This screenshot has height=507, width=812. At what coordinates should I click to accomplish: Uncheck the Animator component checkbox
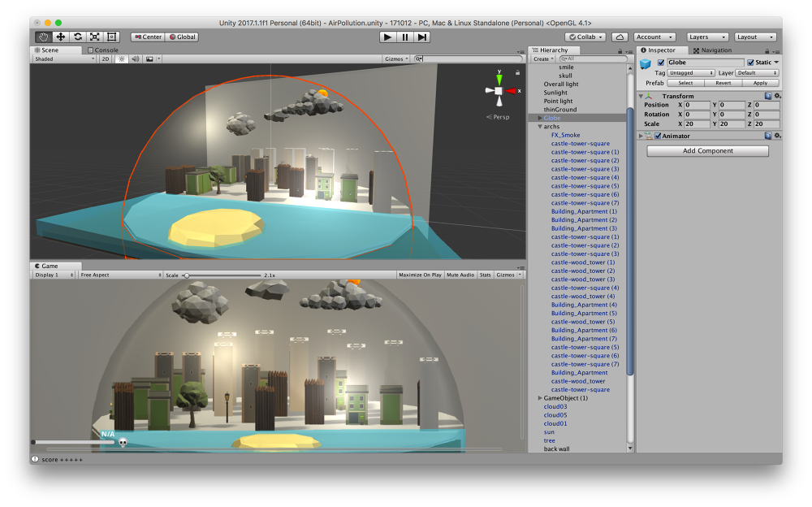tap(658, 136)
